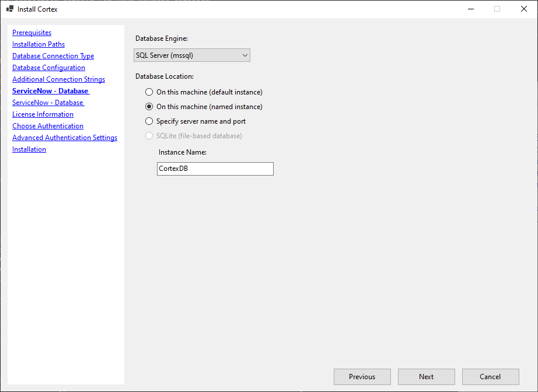This screenshot has height=392, width=538.
Task: Open the Database Connection Type step
Action: [53, 55]
